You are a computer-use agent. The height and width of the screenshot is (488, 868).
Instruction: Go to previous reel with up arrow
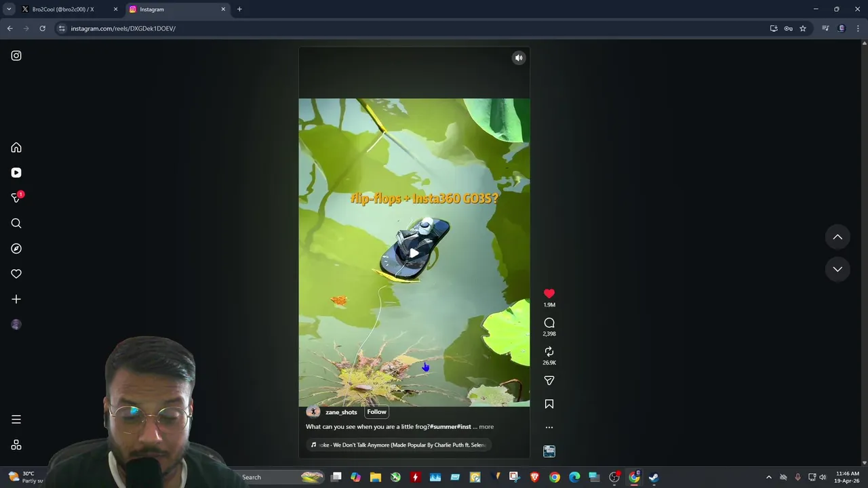click(x=837, y=237)
